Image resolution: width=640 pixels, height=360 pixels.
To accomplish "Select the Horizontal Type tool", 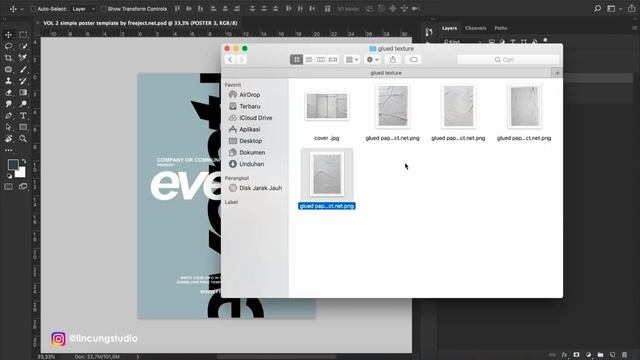I will [x=23, y=116].
